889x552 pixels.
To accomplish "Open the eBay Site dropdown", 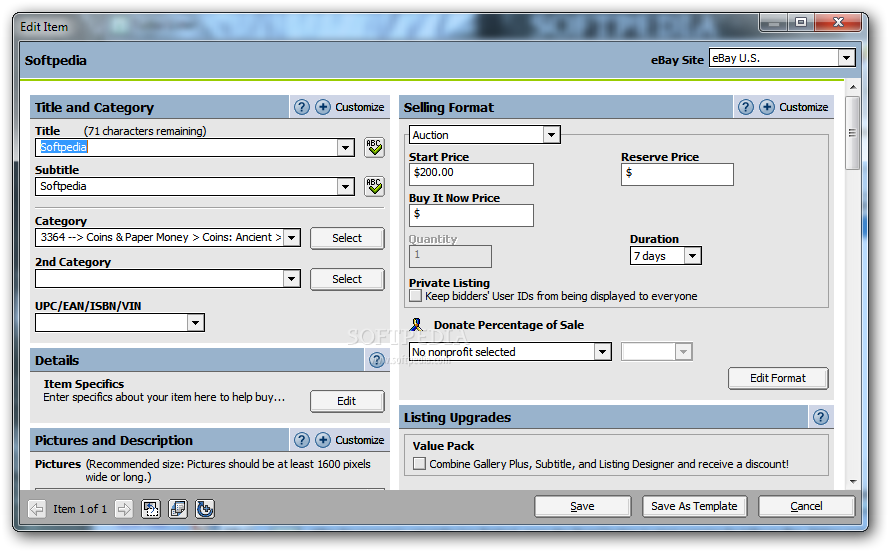I will [846, 58].
